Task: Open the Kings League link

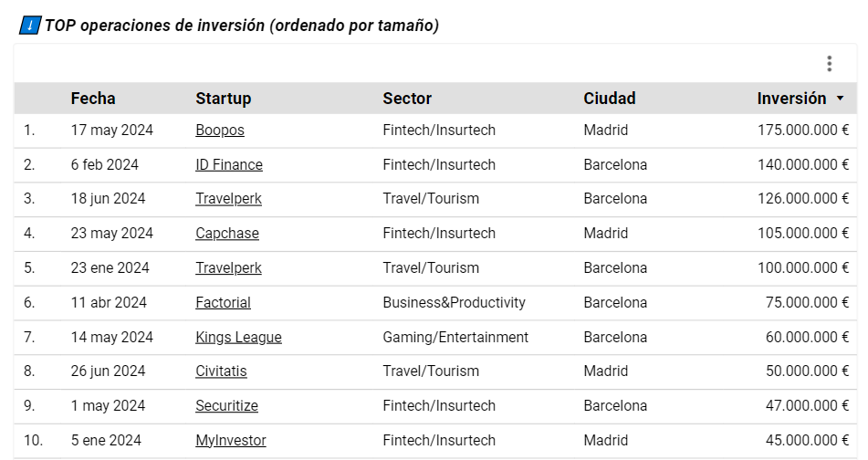Action: 238,337
